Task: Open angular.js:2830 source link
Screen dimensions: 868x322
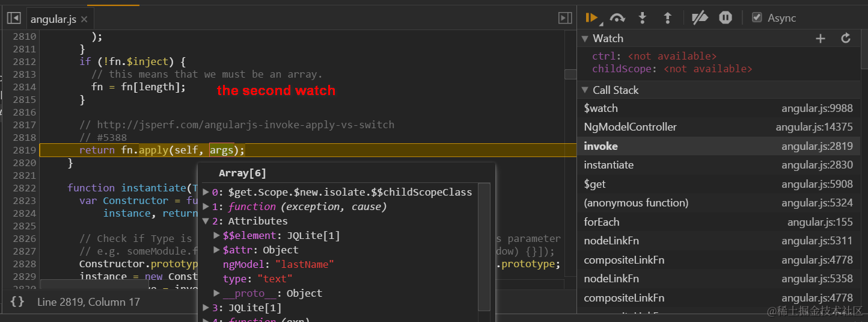Action: (x=817, y=165)
